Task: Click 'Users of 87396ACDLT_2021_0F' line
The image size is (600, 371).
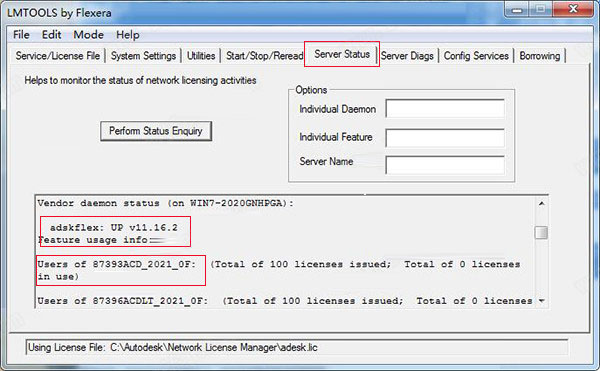Action: point(122,301)
